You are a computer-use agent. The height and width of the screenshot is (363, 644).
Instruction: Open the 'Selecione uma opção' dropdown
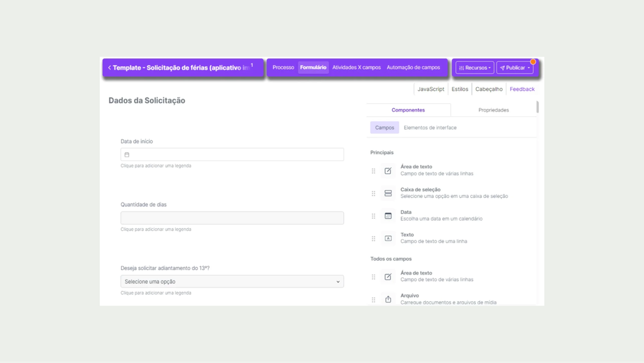coord(232,282)
